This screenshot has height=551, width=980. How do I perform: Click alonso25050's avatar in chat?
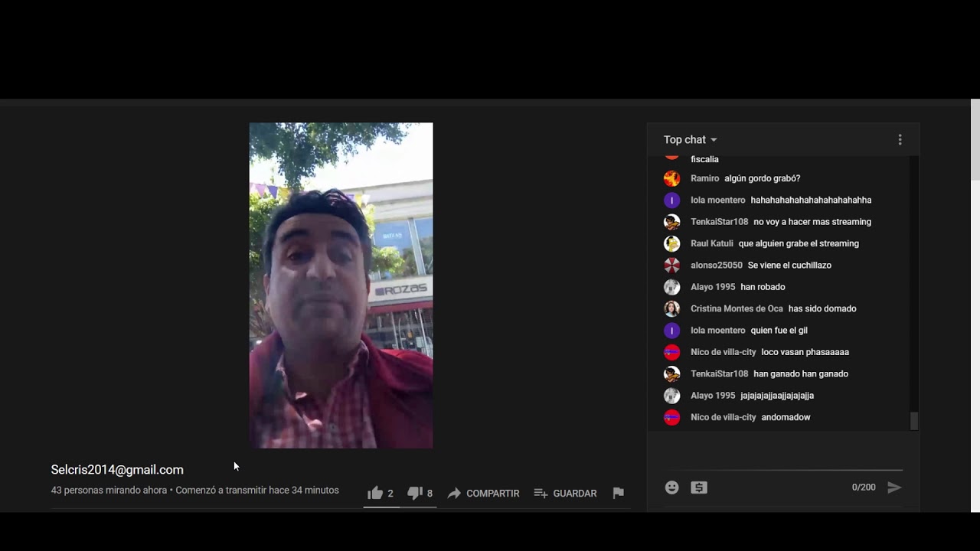(671, 266)
